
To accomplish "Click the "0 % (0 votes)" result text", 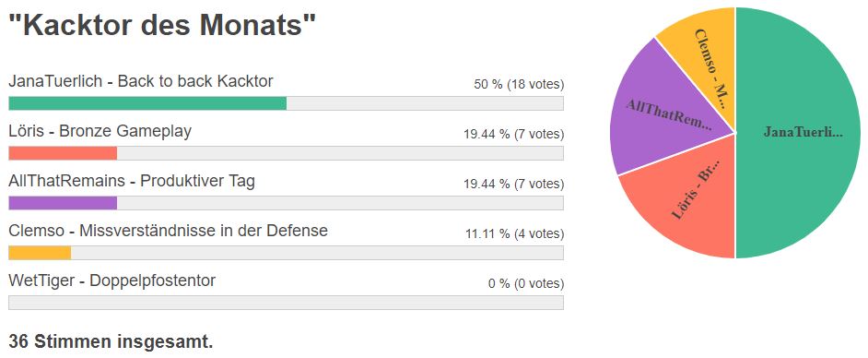I will point(526,284).
